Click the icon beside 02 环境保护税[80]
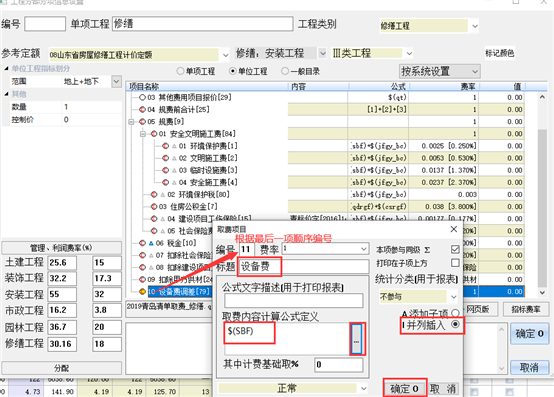This screenshot has height=397, width=554. 154,194
